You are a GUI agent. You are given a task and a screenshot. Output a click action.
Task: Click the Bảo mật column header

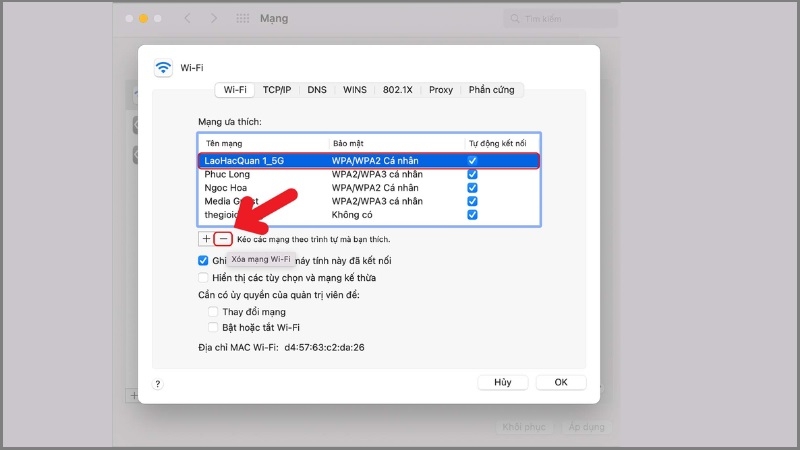348,143
